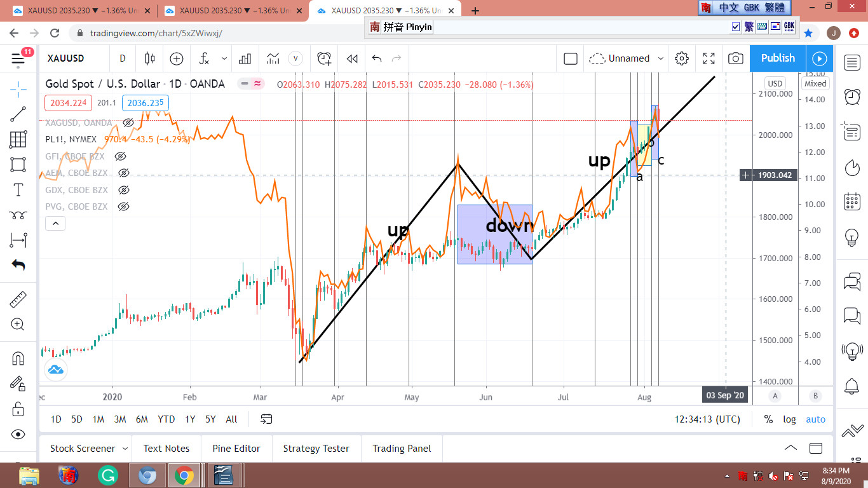The height and width of the screenshot is (488, 868).
Task: Collapse the indicator legend list
Action: 55,224
